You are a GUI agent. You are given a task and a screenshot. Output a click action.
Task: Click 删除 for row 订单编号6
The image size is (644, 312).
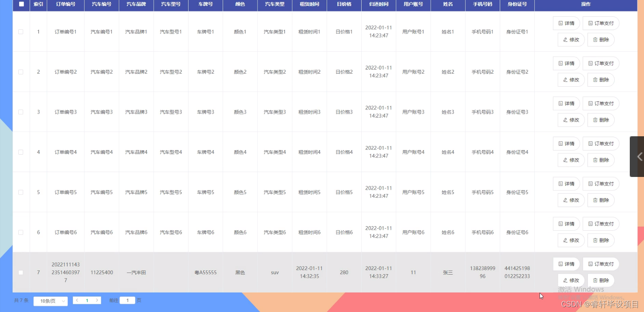tap(601, 240)
